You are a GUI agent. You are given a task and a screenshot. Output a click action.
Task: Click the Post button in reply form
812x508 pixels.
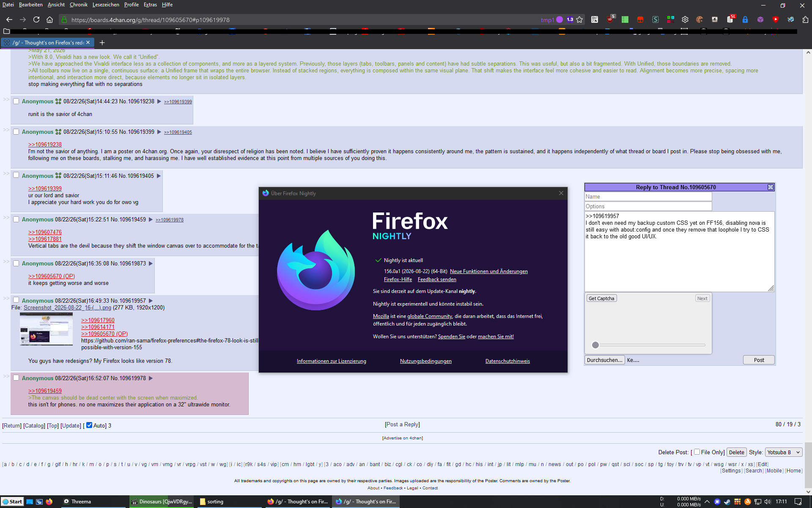pos(759,360)
